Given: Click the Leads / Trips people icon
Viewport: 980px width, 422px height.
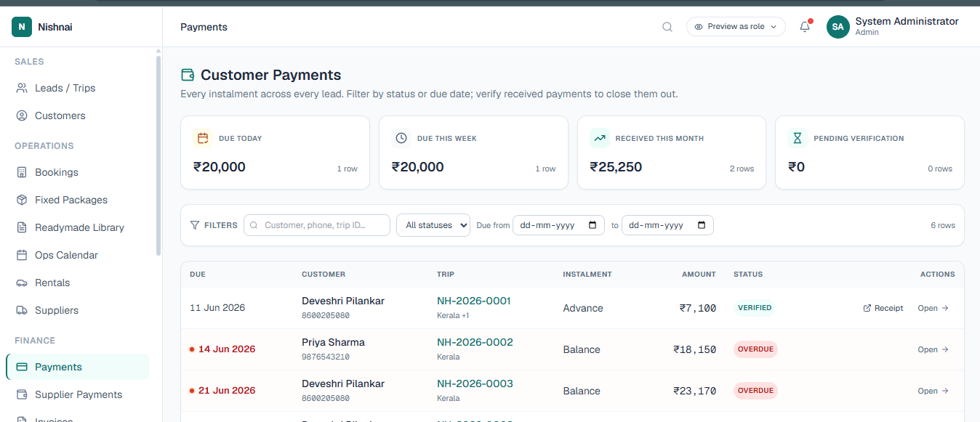Looking at the screenshot, I should (x=22, y=88).
